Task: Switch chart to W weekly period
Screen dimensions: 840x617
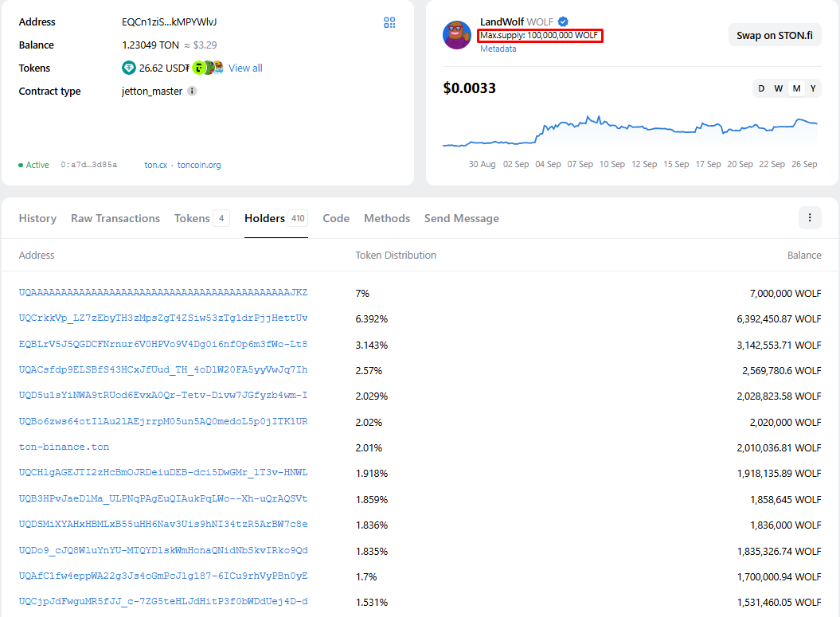Action: pos(778,88)
